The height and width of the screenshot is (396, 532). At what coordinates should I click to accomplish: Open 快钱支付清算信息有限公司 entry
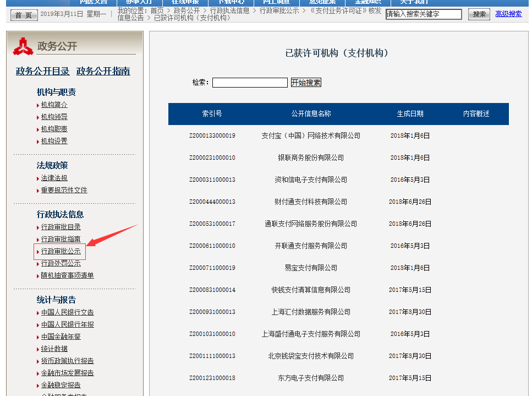(x=311, y=290)
